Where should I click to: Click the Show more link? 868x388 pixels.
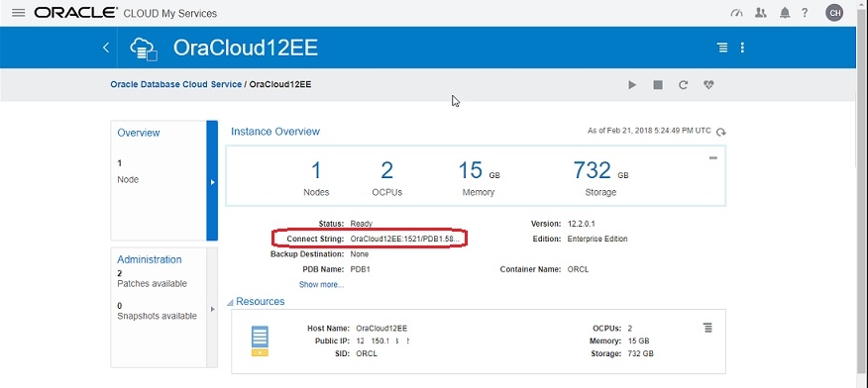click(x=321, y=285)
